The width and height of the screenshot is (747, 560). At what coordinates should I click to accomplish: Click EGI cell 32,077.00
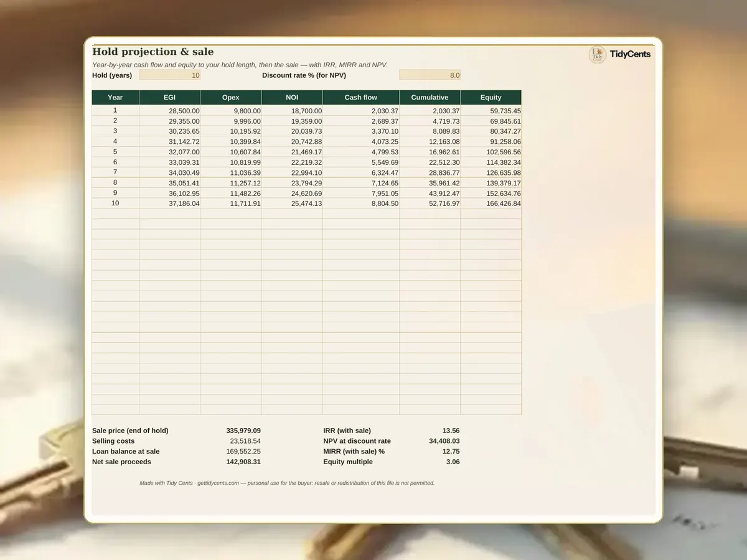coord(169,152)
